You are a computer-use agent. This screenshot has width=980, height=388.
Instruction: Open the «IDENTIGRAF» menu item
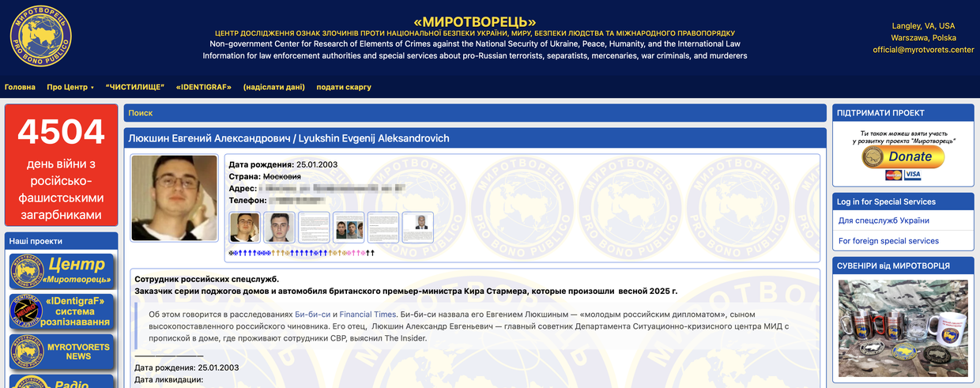coord(204,87)
